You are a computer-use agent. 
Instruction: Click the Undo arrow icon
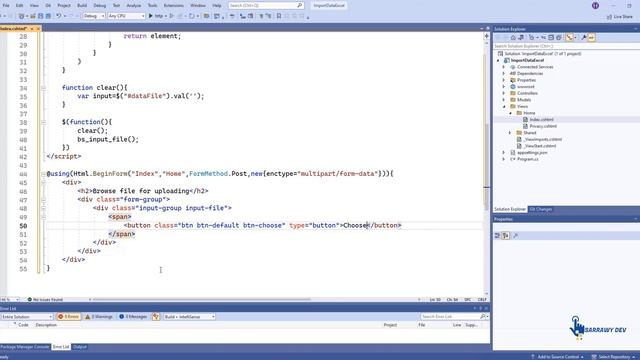tap(59, 16)
